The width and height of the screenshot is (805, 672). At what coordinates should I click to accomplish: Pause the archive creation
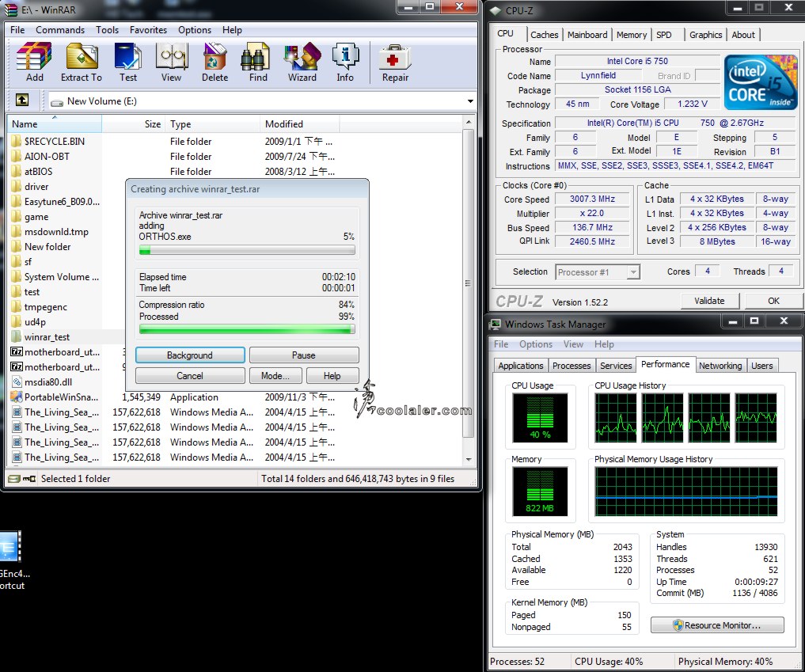pos(304,355)
